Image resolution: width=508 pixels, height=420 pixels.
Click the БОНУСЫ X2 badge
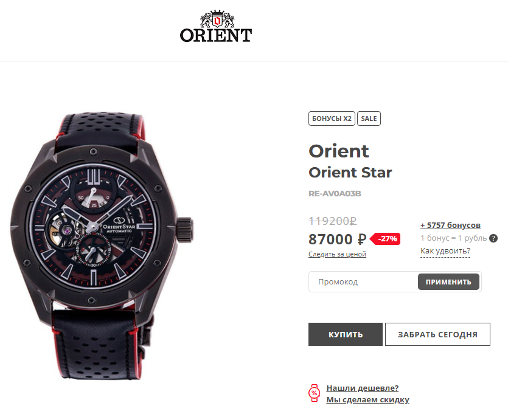tap(332, 119)
